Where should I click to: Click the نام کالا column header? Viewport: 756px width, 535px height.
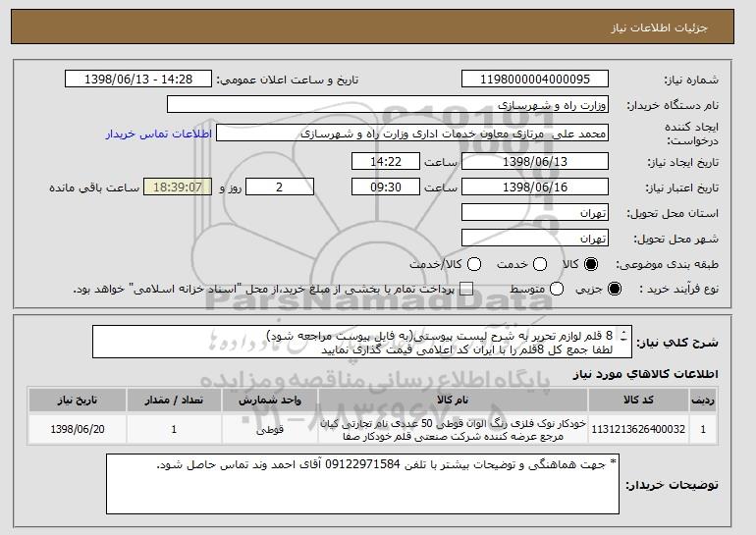[453, 401]
